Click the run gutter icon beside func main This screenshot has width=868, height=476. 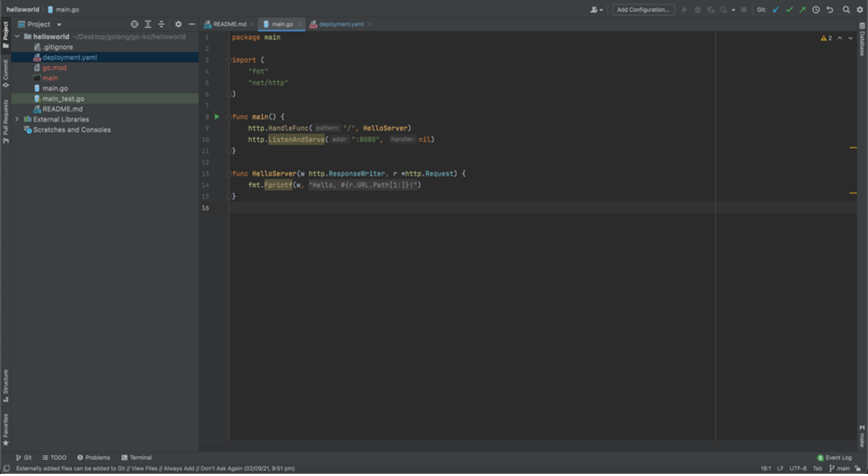pos(216,117)
